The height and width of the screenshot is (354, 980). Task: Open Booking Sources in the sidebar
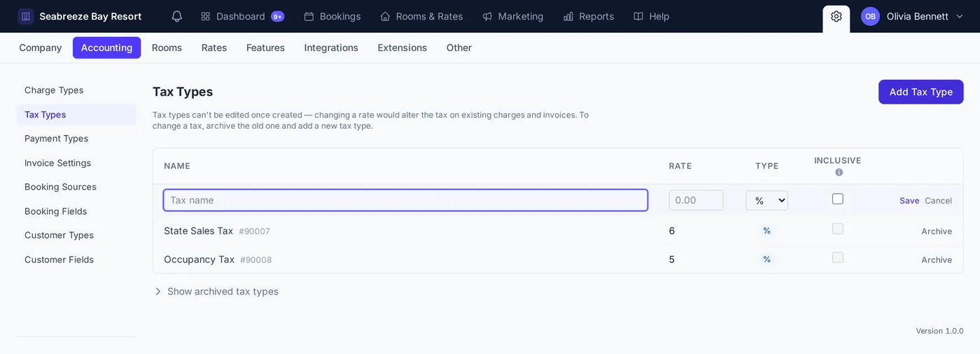(x=77, y=187)
